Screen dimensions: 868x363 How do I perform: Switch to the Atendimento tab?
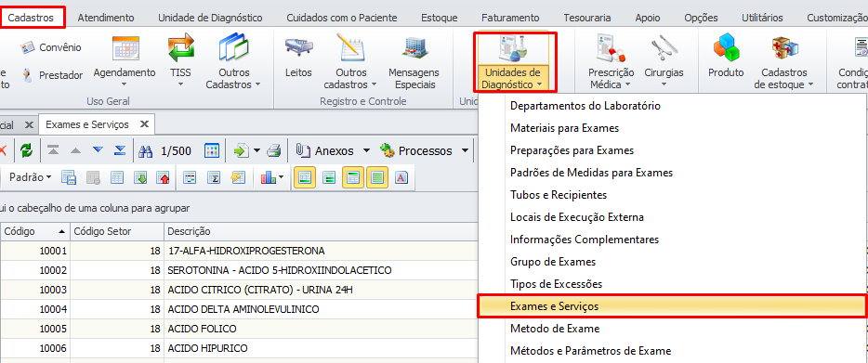click(x=106, y=18)
